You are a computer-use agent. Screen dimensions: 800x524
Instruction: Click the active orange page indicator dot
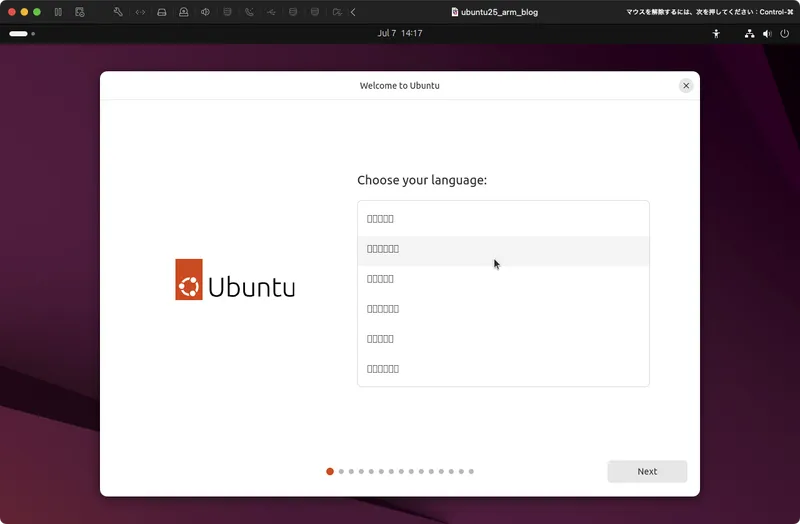tap(330, 471)
